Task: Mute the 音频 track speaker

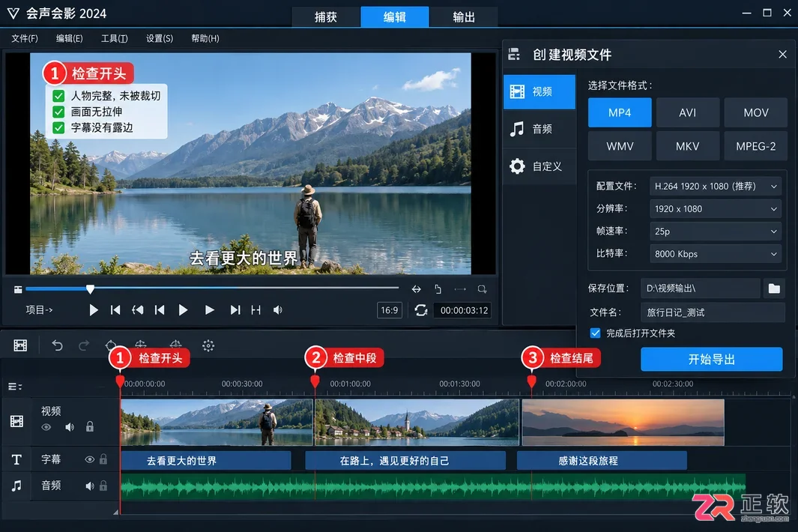Action: click(x=90, y=486)
